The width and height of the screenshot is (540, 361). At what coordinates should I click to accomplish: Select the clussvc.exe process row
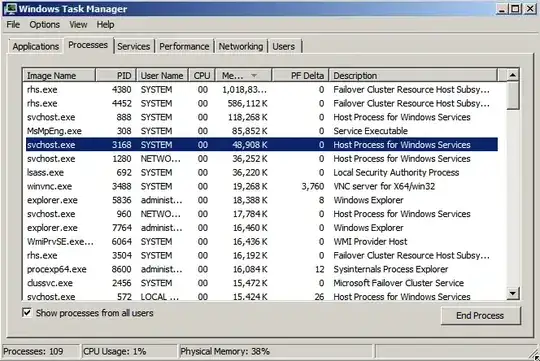[x=262, y=283]
